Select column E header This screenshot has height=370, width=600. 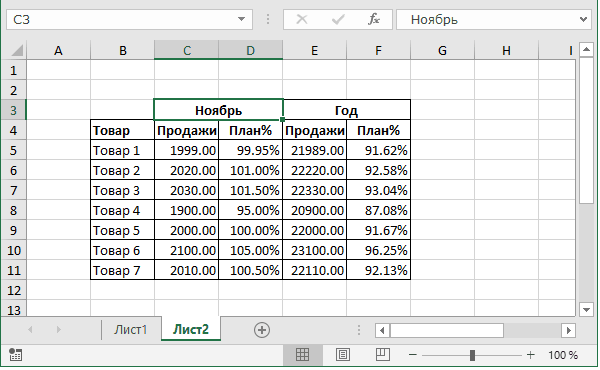[315, 50]
